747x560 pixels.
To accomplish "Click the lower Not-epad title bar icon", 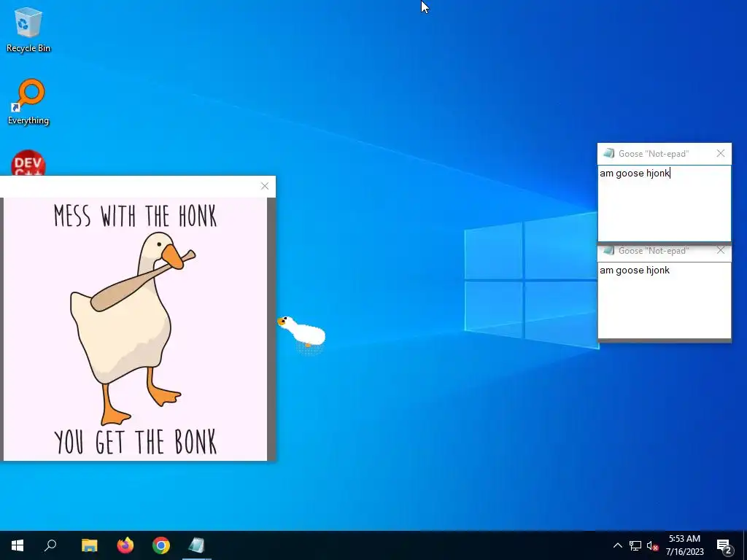I will pos(608,251).
